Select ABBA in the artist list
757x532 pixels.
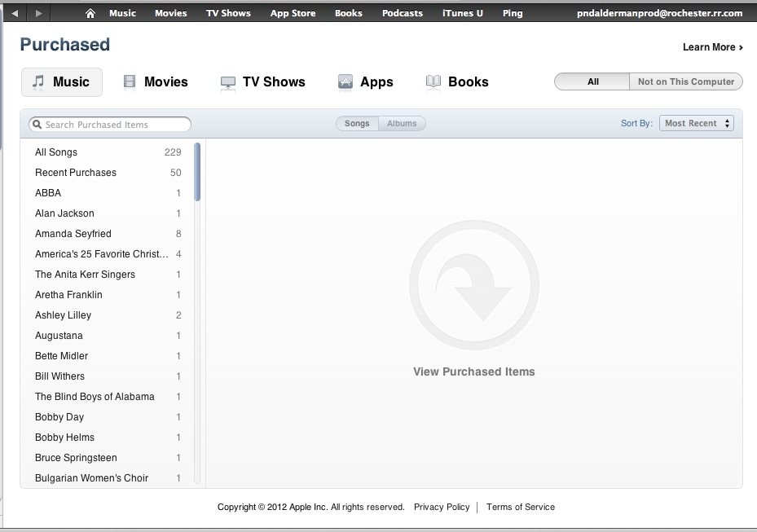click(x=108, y=192)
